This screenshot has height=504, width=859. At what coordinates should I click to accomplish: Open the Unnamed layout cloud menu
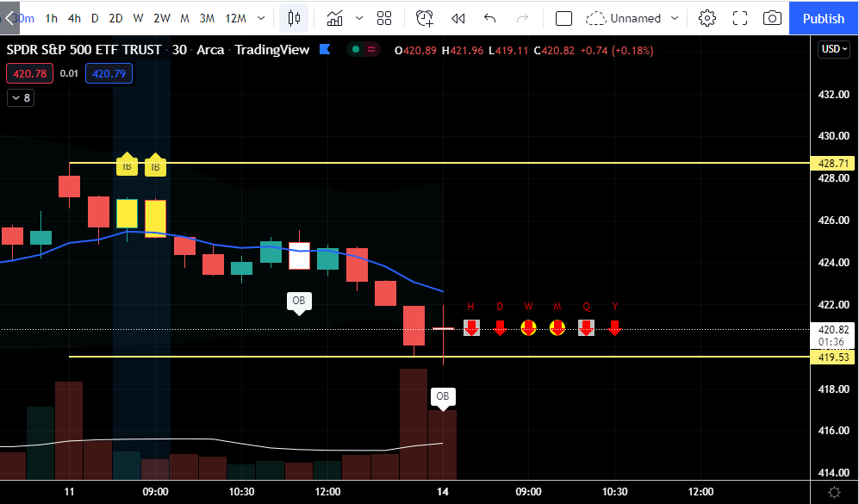coord(624,18)
